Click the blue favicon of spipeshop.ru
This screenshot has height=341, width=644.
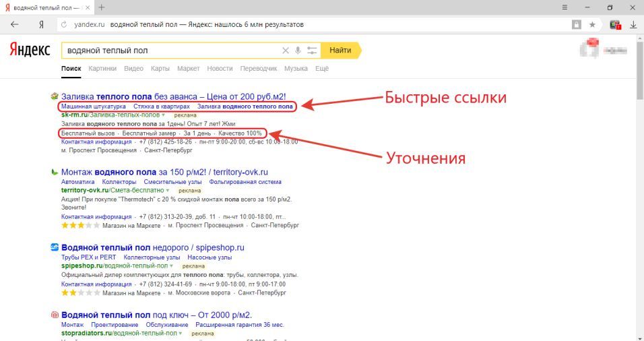click(54, 247)
